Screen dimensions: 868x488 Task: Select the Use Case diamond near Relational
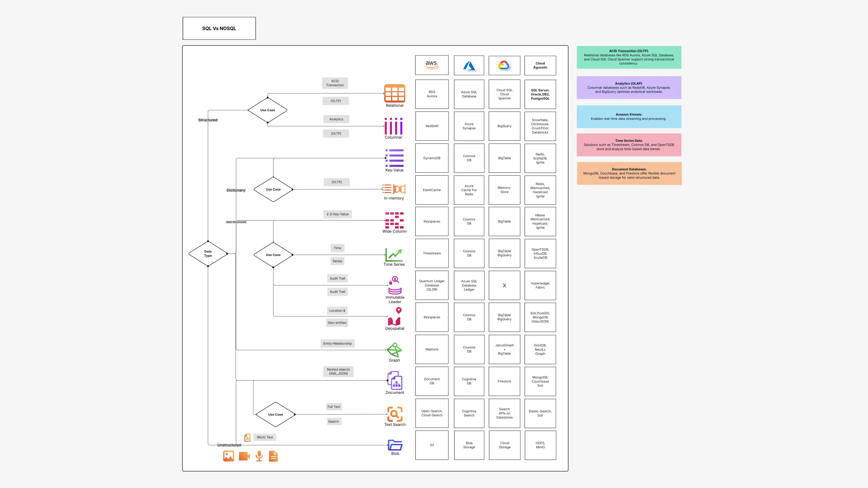point(268,110)
